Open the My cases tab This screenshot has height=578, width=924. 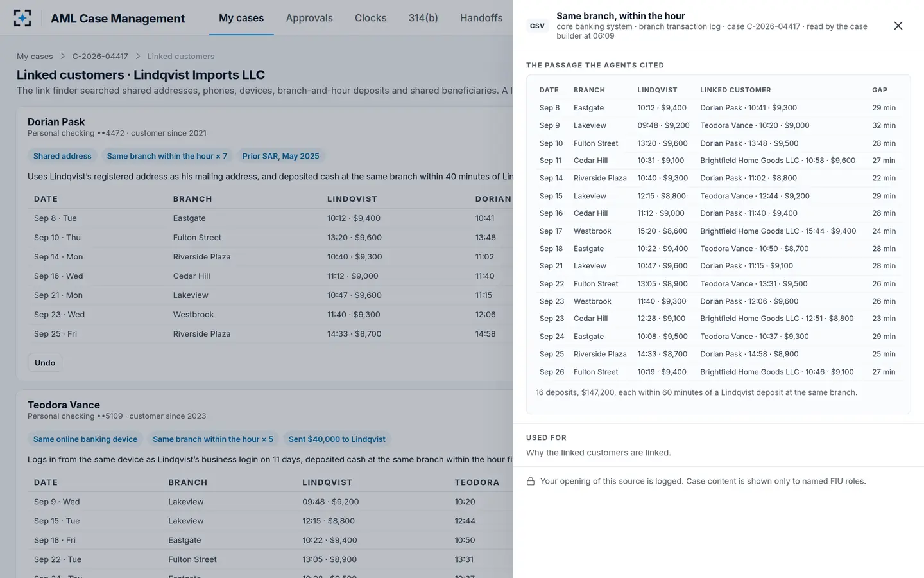coord(241,18)
